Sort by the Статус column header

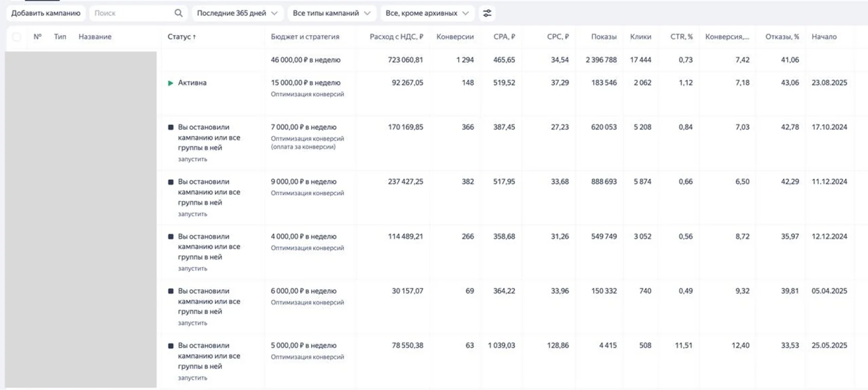(x=181, y=37)
